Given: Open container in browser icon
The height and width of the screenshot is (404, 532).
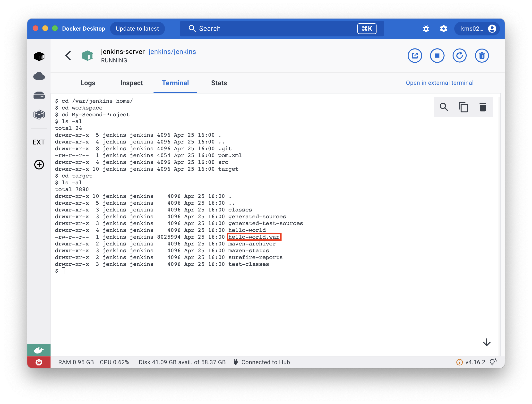Looking at the screenshot, I should coord(415,56).
